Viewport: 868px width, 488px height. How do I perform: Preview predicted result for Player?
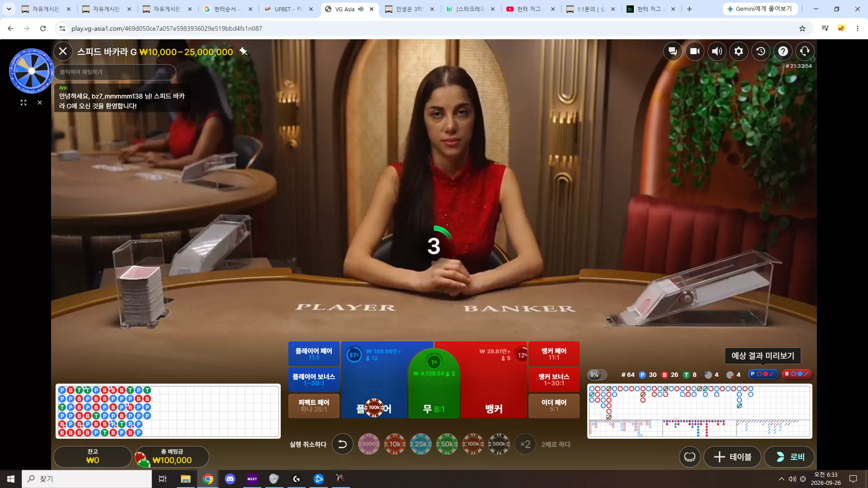point(763,374)
